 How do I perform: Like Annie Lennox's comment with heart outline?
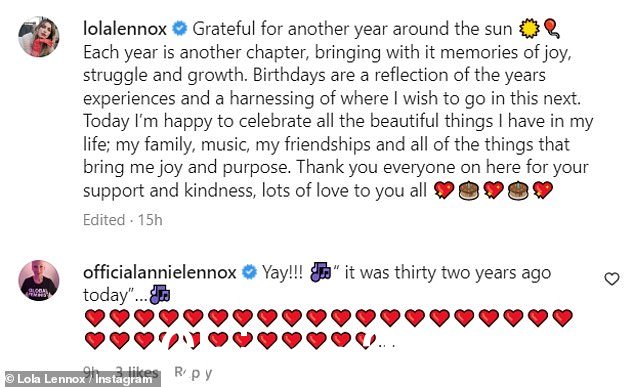tap(611, 279)
